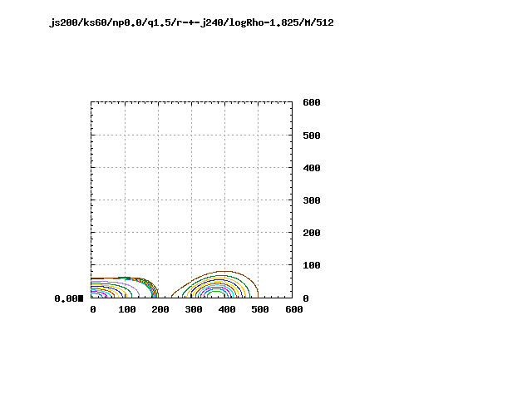Click the y-axis tick label 600

coord(312,102)
